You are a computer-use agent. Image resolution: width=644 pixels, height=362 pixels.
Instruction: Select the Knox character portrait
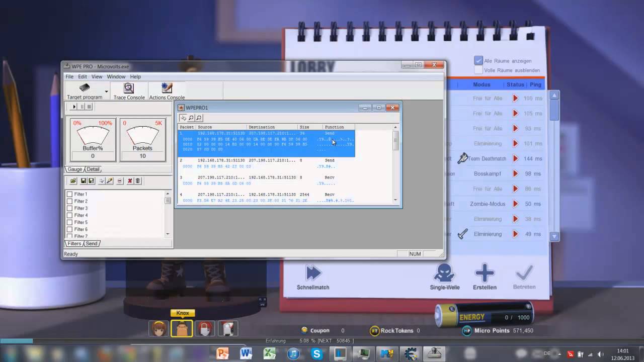click(182, 328)
